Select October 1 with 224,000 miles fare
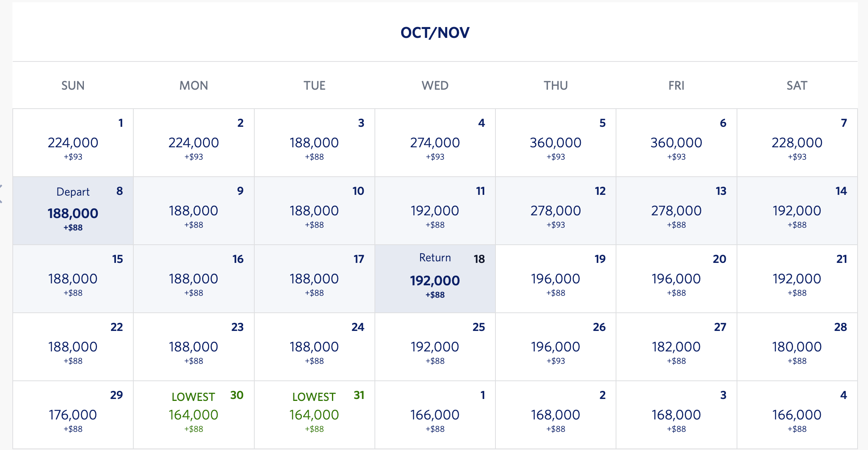This screenshot has width=868, height=450. click(73, 143)
